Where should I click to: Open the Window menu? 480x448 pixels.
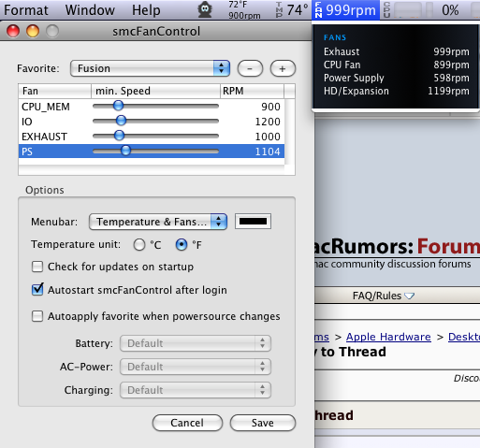(90, 10)
